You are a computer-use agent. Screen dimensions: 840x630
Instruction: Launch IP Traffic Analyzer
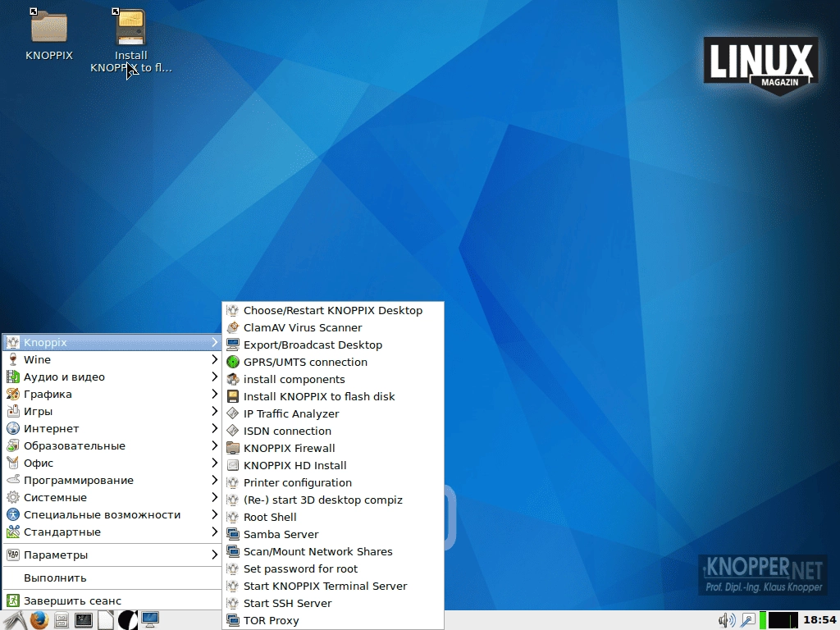333,413
